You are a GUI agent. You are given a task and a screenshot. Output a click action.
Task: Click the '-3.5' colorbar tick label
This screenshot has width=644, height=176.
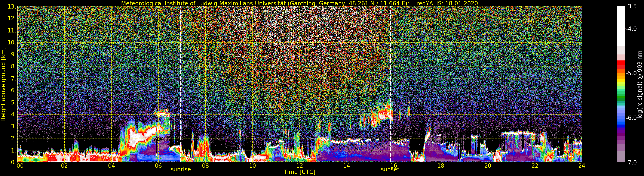coord(631,7)
